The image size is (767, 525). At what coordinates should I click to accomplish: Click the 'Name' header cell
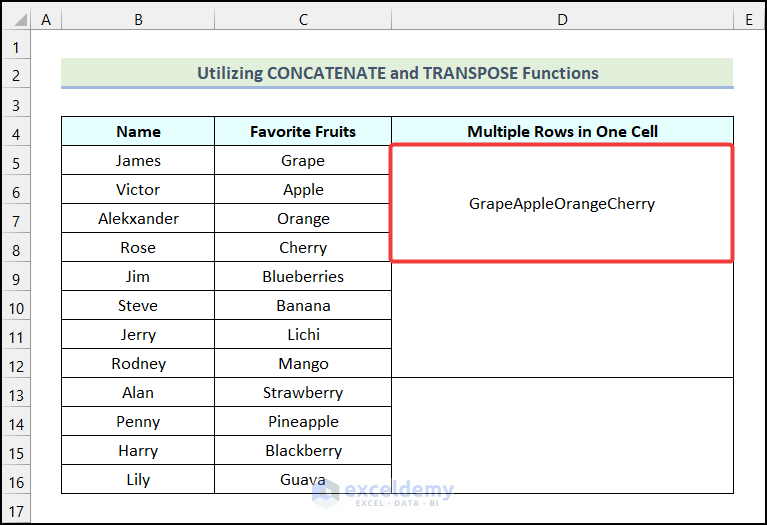pyautogui.click(x=138, y=131)
